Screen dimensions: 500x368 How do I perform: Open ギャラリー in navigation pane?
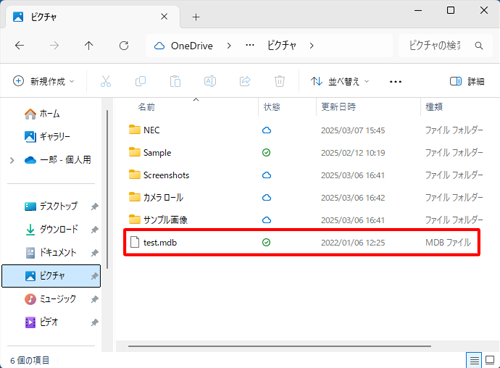click(x=47, y=137)
